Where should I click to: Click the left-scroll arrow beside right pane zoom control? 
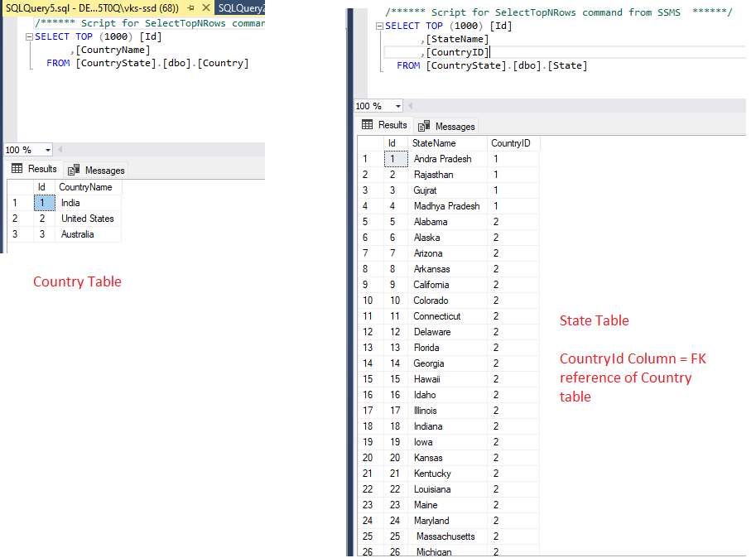point(410,106)
